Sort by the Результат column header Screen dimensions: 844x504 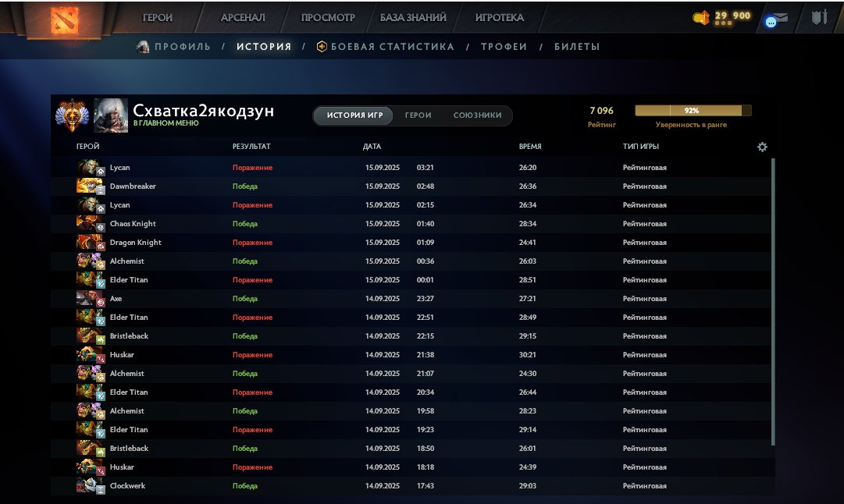tap(251, 147)
